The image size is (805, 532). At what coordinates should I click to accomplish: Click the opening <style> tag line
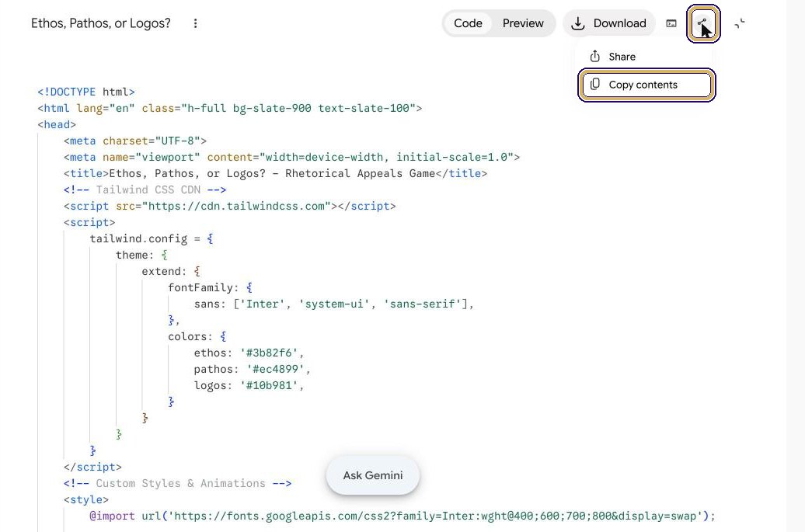point(85,499)
